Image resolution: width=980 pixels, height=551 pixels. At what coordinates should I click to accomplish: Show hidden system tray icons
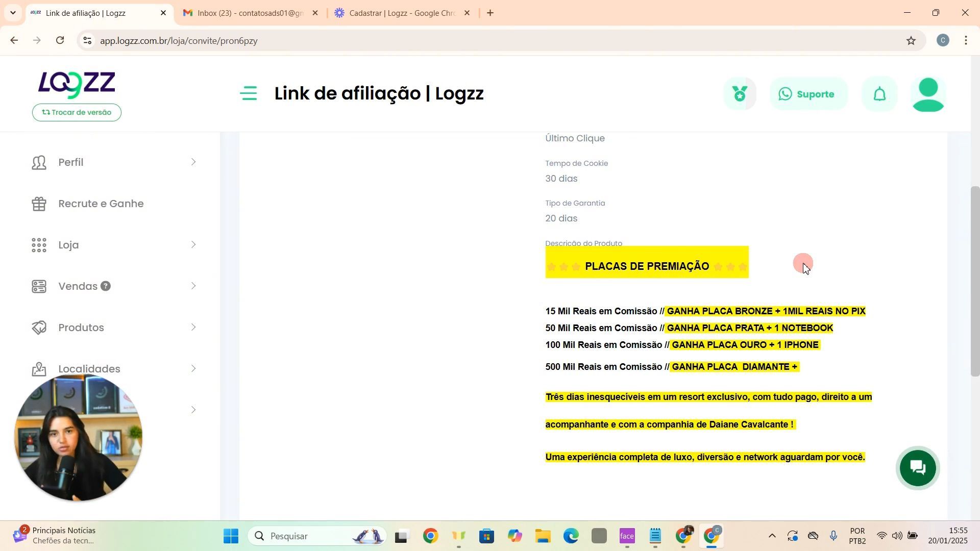pos(772,536)
